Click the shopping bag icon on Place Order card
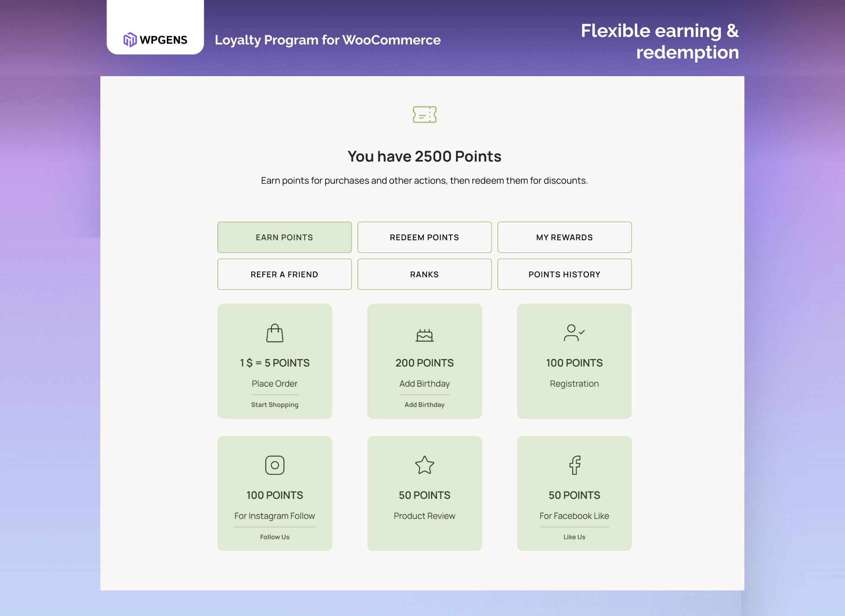 click(x=275, y=333)
